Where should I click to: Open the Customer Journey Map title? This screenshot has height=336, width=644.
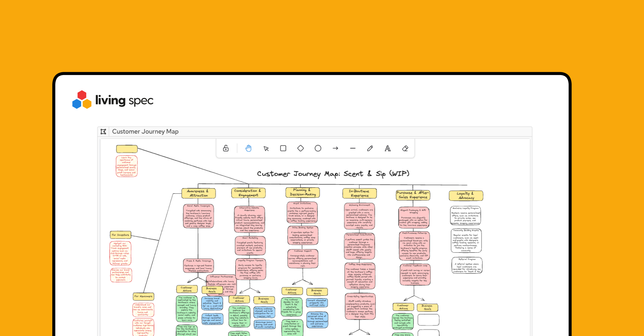point(145,132)
